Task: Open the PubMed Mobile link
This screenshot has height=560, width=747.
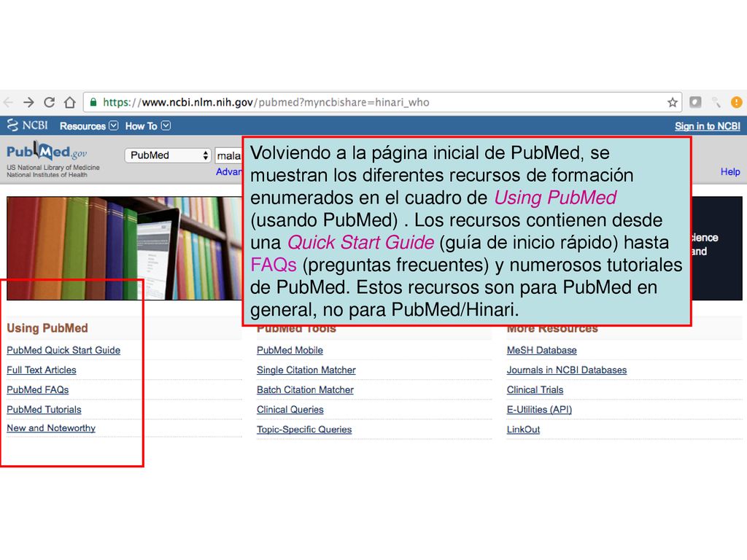Action: click(x=290, y=351)
